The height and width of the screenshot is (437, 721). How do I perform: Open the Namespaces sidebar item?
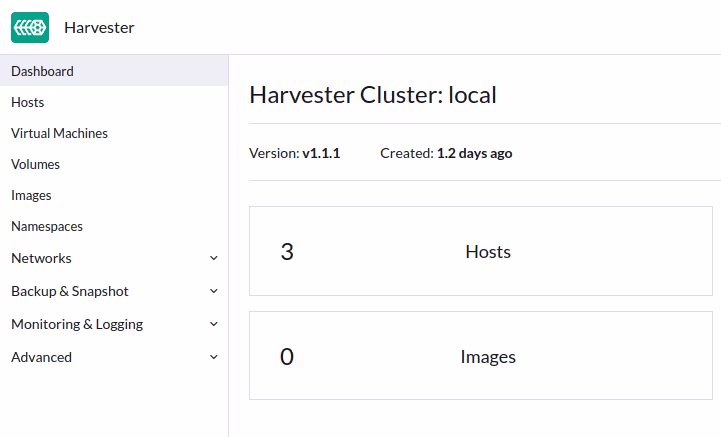coord(47,226)
